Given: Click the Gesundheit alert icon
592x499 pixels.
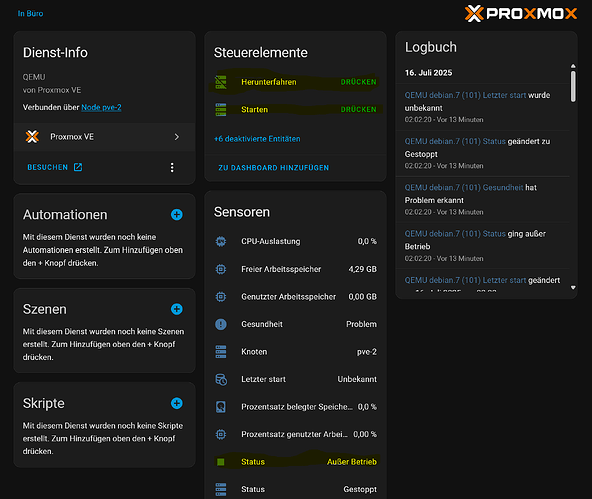Looking at the screenshot, I should coord(221,324).
